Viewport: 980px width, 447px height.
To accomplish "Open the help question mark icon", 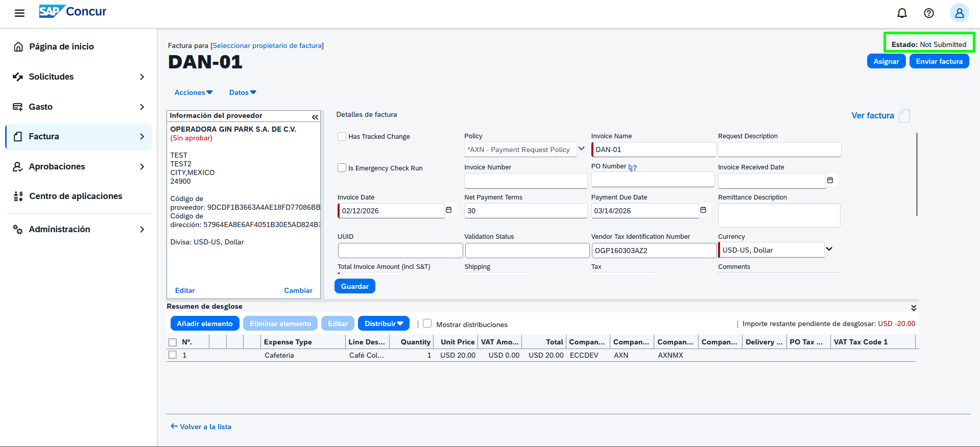I will pyautogui.click(x=928, y=13).
